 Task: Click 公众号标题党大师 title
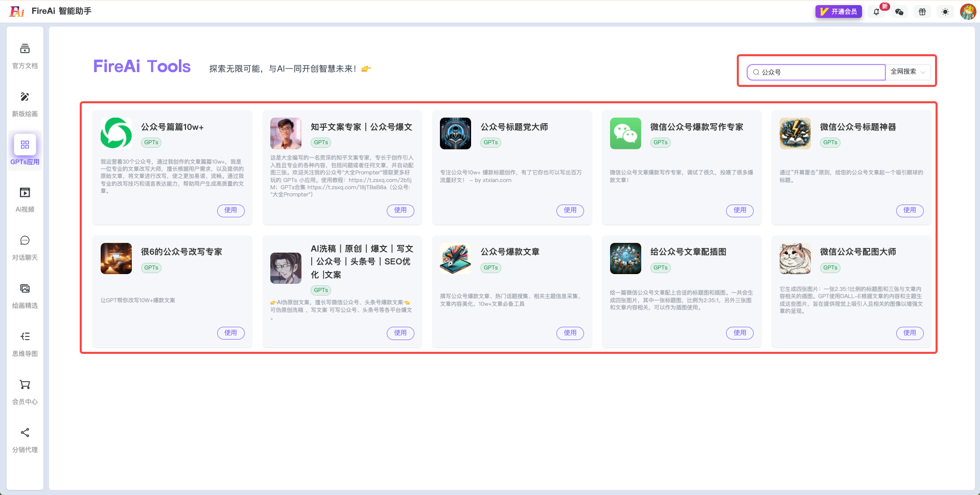tap(514, 127)
